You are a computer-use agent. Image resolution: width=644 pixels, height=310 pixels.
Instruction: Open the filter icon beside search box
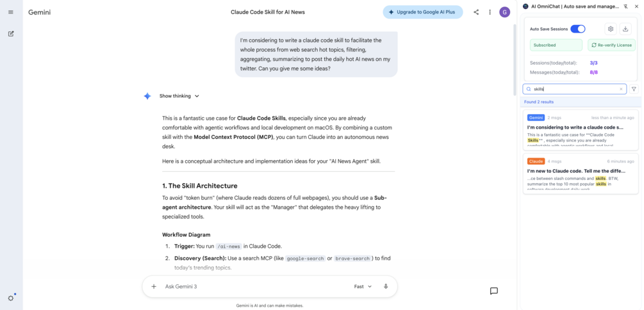pyautogui.click(x=634, y=88)
